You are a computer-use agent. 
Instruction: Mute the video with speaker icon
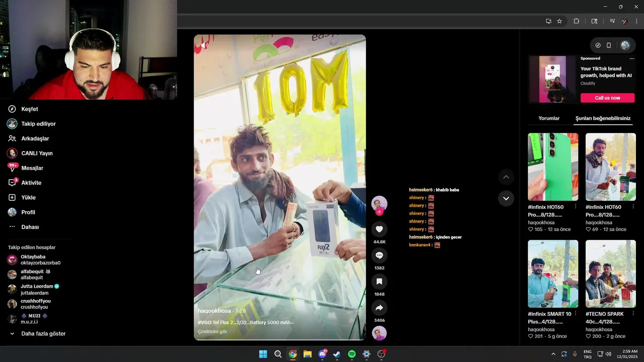point(204,45)
